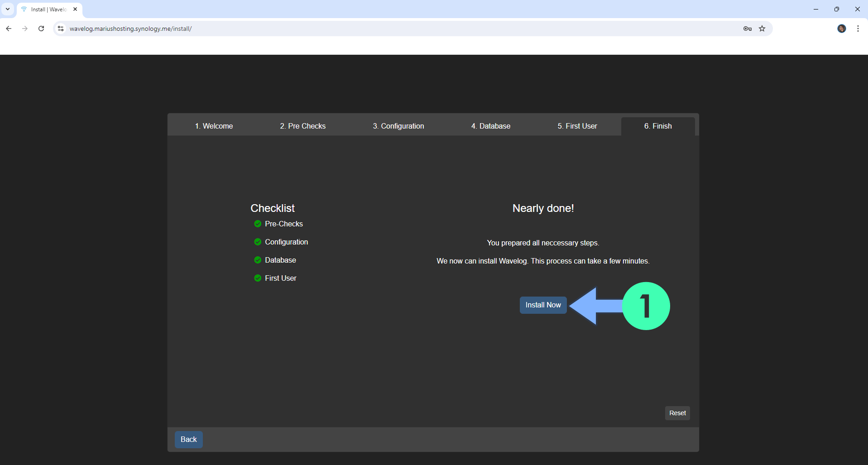Close the Chrome window

(x=858, y=9)
